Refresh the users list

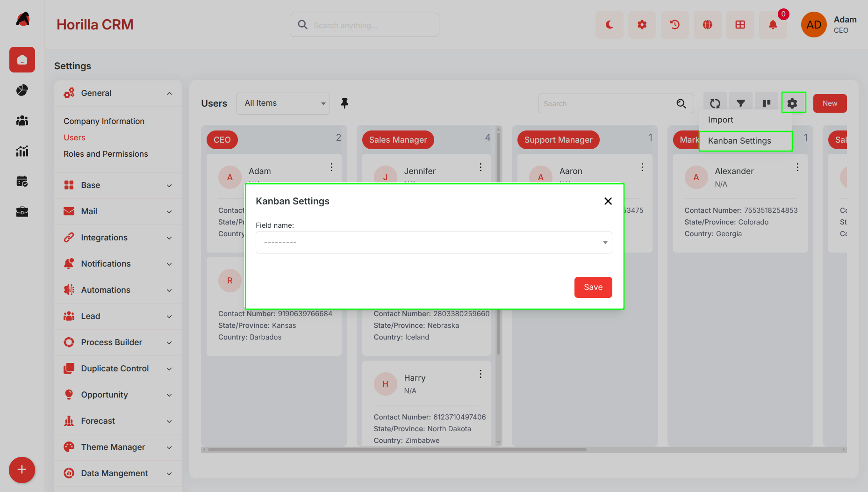[715, 103]
